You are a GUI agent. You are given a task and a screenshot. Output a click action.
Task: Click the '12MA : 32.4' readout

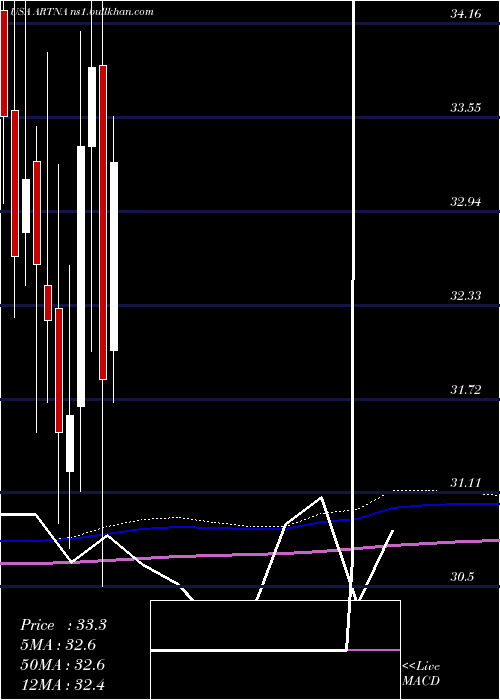[x=62, y=685]
